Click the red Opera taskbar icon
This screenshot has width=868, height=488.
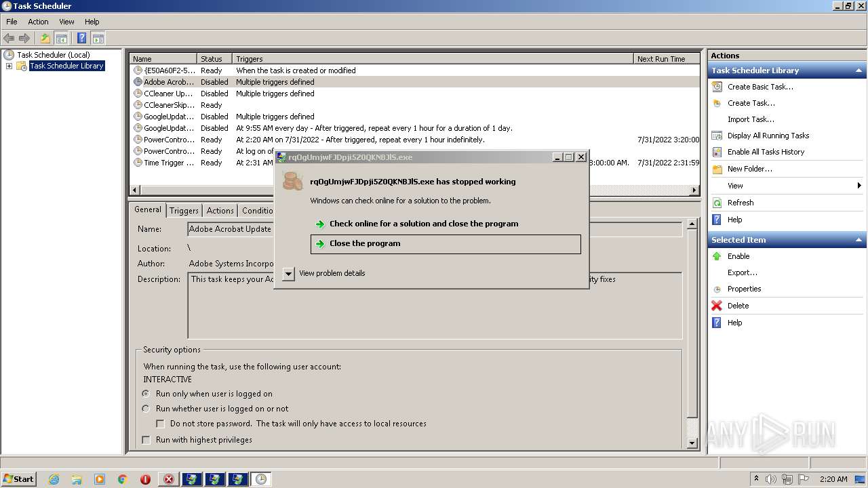pyautogui.click(x=145, y=479)
